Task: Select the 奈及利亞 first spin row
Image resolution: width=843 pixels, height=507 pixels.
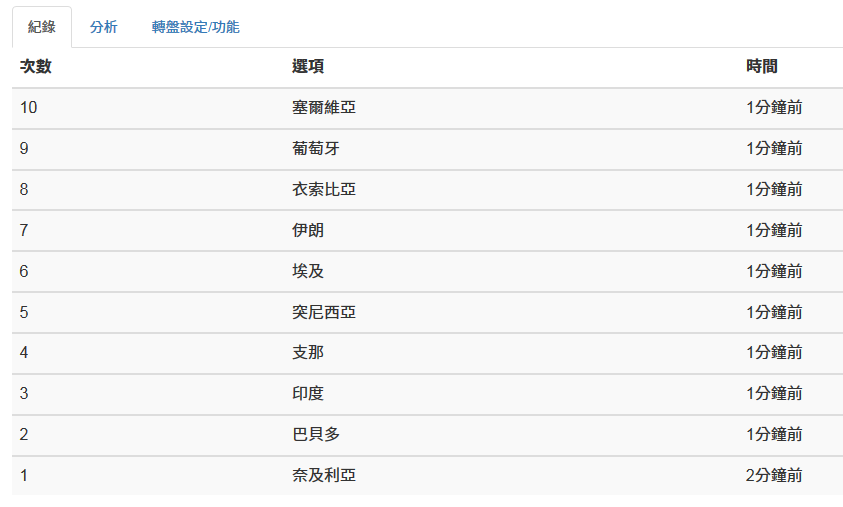Action: 427,476
